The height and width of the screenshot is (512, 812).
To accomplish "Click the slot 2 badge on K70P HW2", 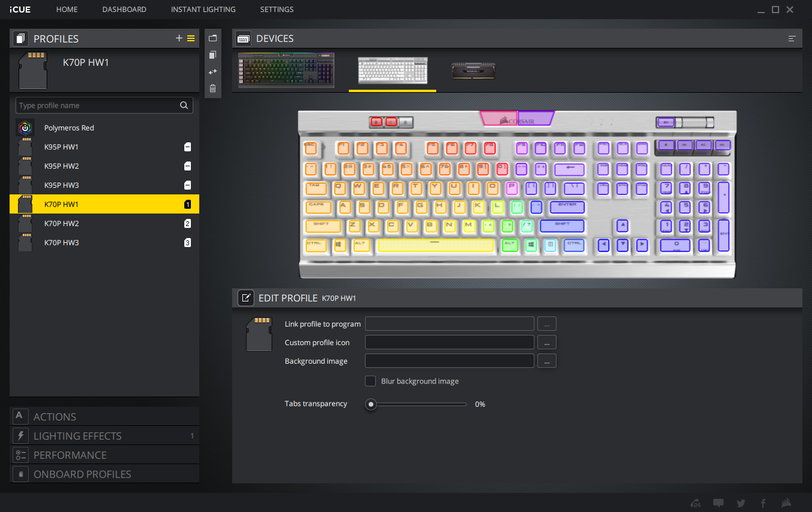I will 188,224.
